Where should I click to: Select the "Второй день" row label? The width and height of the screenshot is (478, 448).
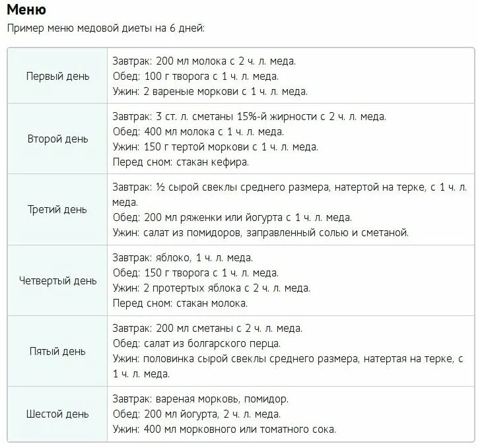coord(57,139)
